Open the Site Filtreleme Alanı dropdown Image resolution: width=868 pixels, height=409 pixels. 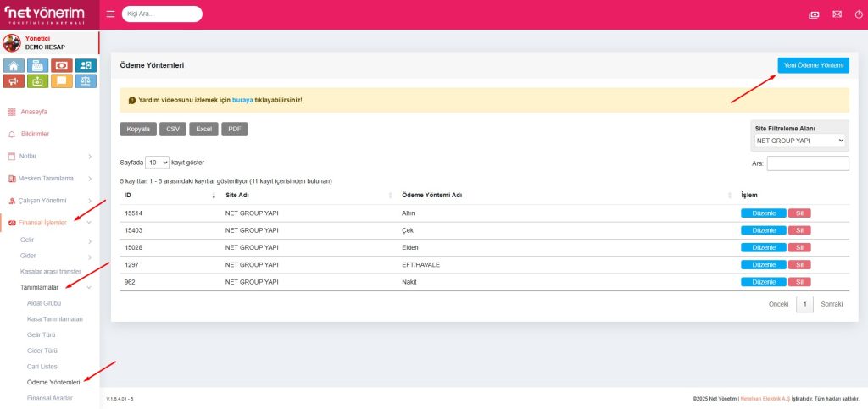(x=800, y=141)
